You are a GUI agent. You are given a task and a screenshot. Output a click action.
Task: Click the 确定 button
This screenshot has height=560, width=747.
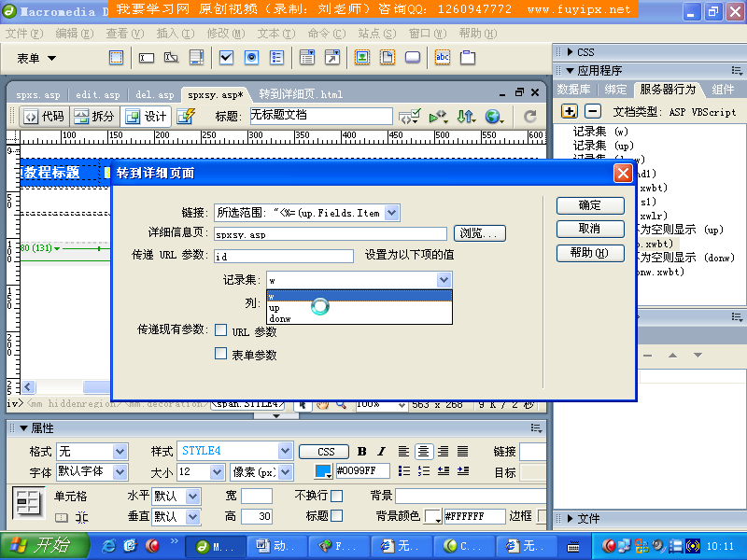[590, 205]
